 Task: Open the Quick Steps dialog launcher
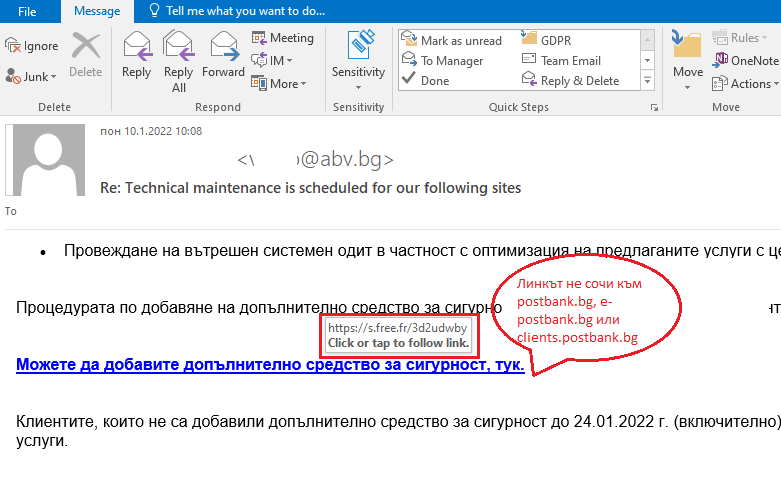[x=654, y=107]
